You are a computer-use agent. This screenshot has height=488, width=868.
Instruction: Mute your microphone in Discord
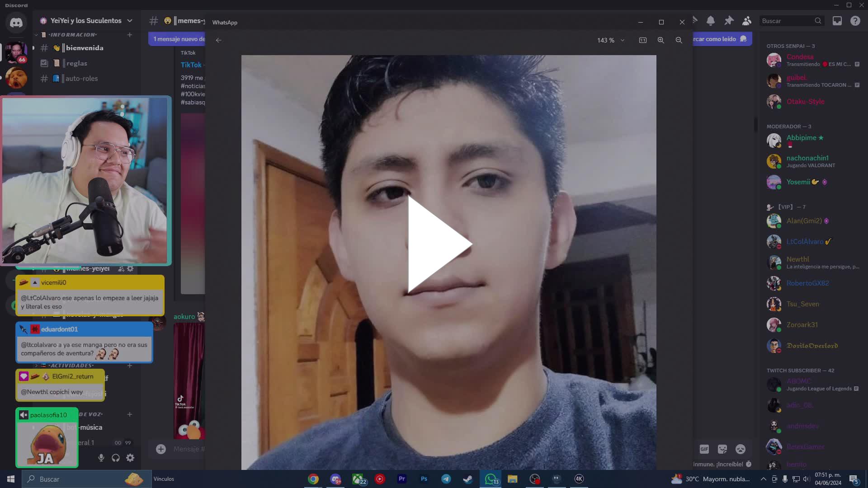(101, 458)
